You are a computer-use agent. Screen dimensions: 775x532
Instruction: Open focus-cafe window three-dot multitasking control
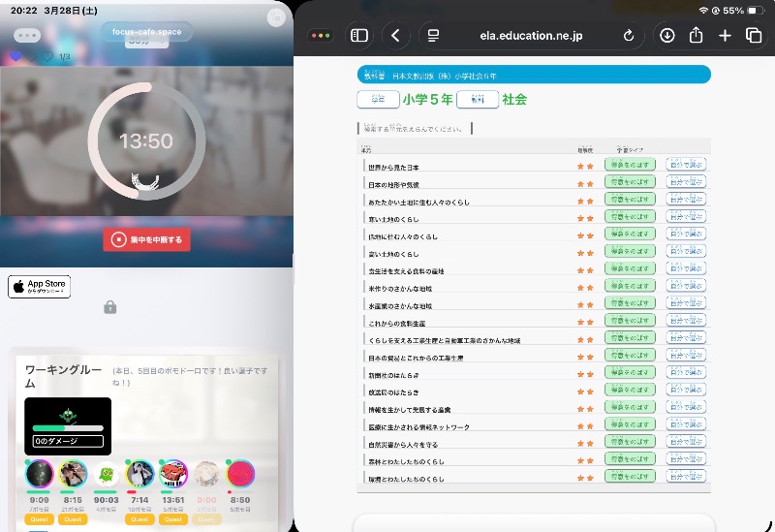(x=27, y=35)
